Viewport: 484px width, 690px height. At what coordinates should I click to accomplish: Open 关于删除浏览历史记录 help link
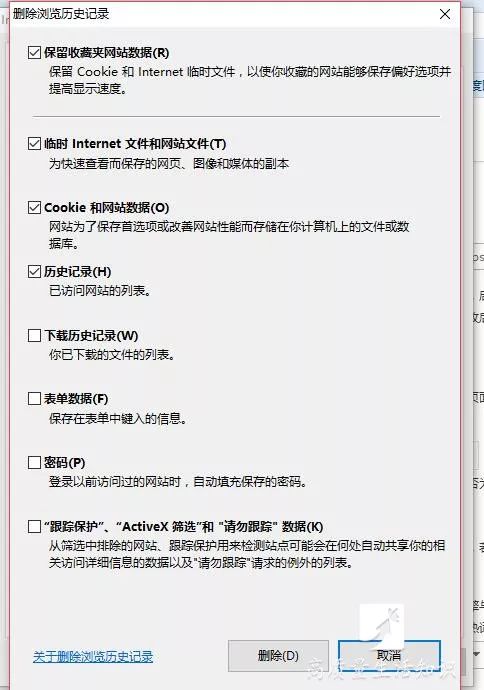pyautogui.click(x=93, y=657)
